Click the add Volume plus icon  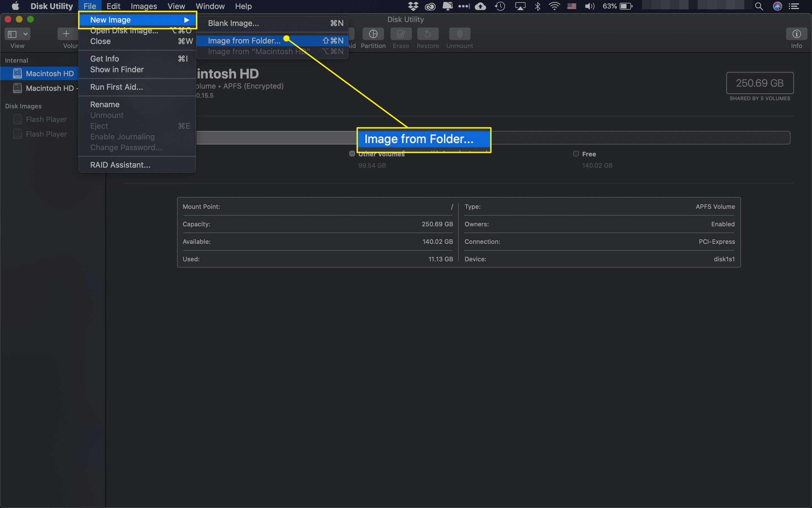pyautogui.click(x=67, y=34)
